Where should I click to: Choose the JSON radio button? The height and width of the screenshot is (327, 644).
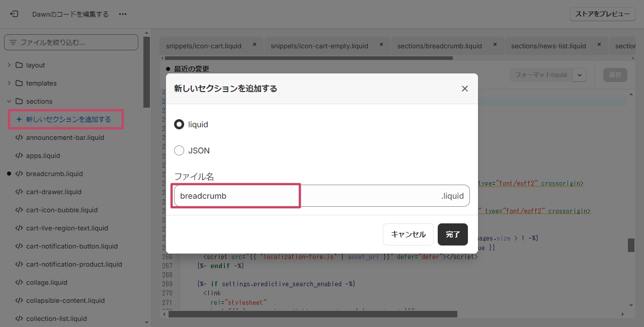pyautogui.click(x=179, y=150)
